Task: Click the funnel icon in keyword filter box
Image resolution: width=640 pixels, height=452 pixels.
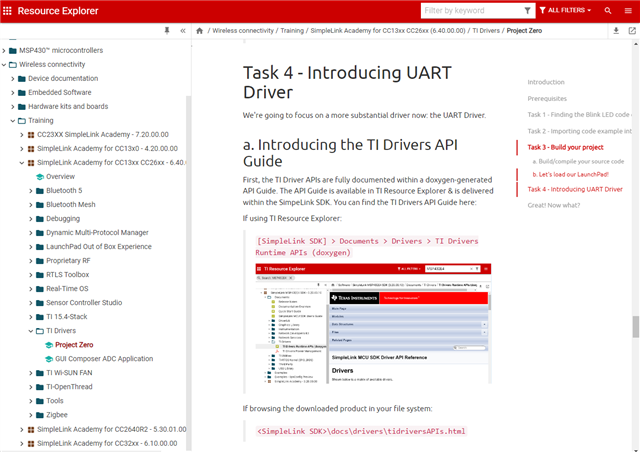Action: click(x=528, y=11)
